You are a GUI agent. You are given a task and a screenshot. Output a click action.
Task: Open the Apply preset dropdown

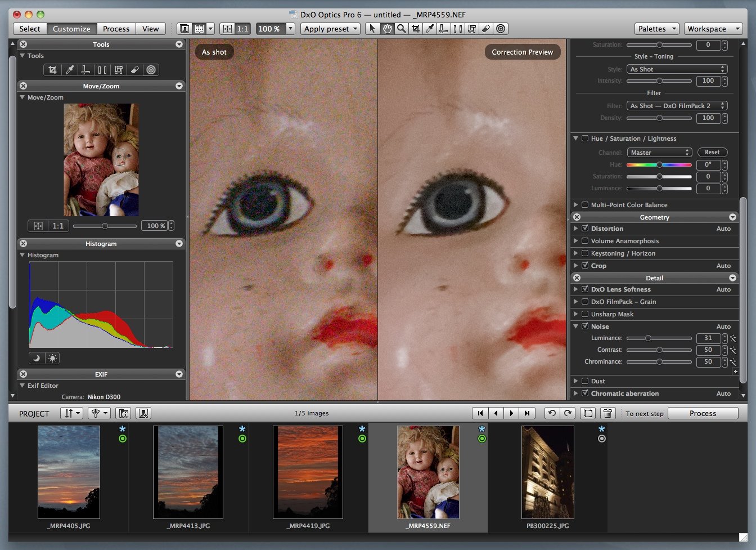330,29
